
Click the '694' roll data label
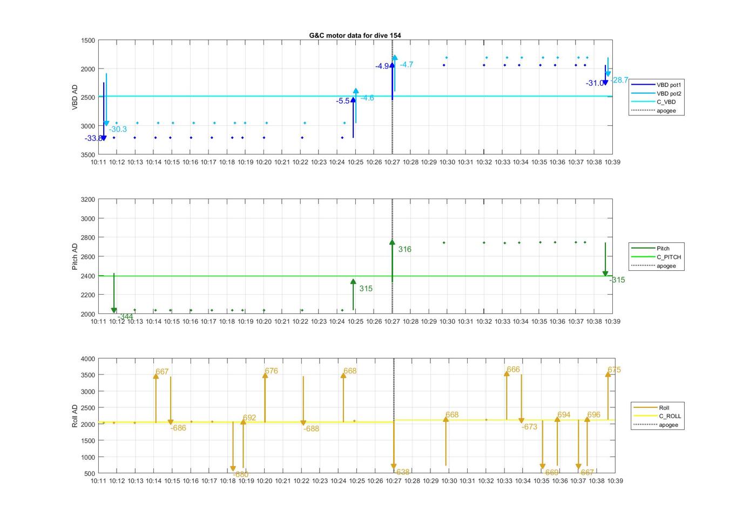(564, 414)
